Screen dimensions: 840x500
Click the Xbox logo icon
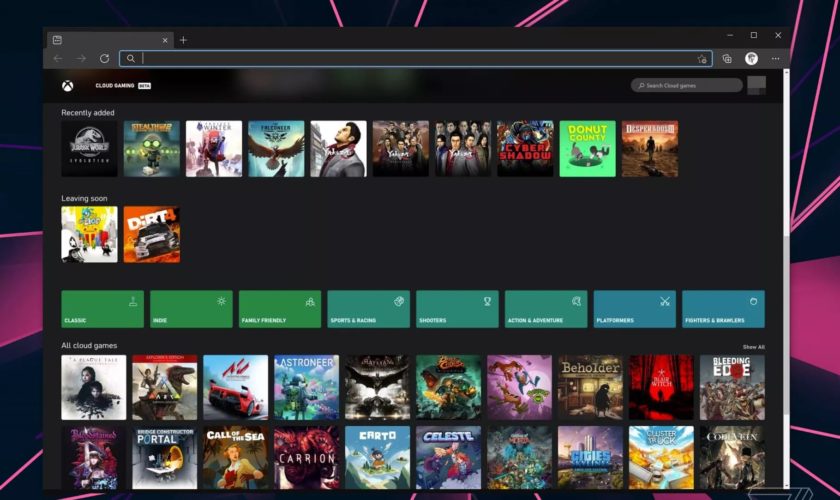67,85
